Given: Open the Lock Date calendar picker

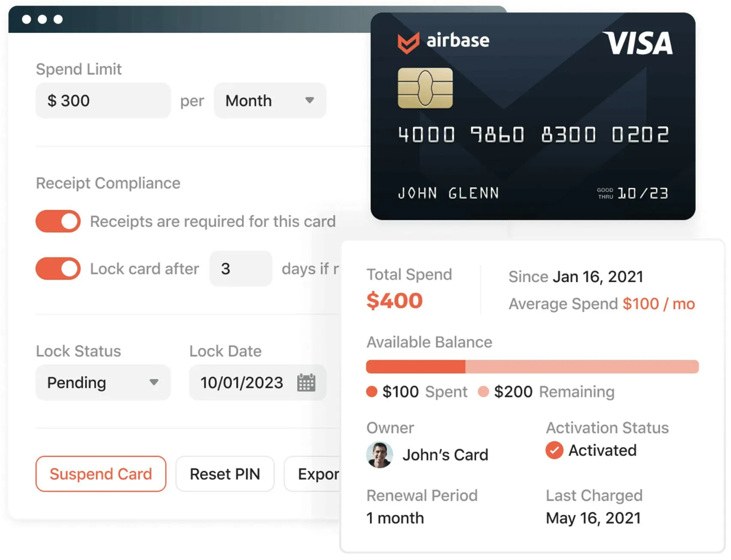Looking at the screenshot, I should (x=306, y=382).
